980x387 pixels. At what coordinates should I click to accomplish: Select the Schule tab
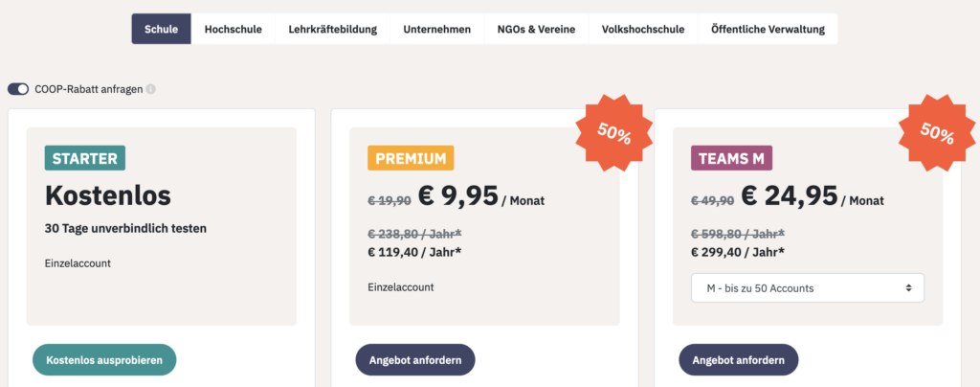tap(161, 29)
